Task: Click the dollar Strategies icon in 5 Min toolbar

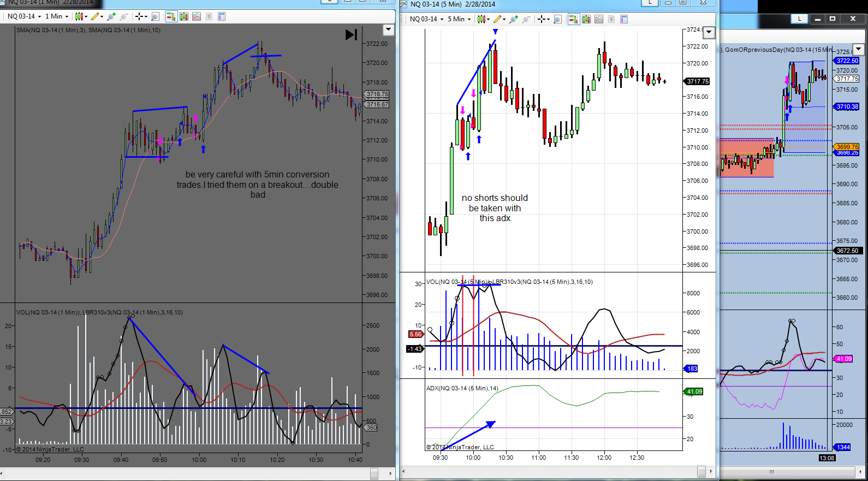Action: pos(611,19)
